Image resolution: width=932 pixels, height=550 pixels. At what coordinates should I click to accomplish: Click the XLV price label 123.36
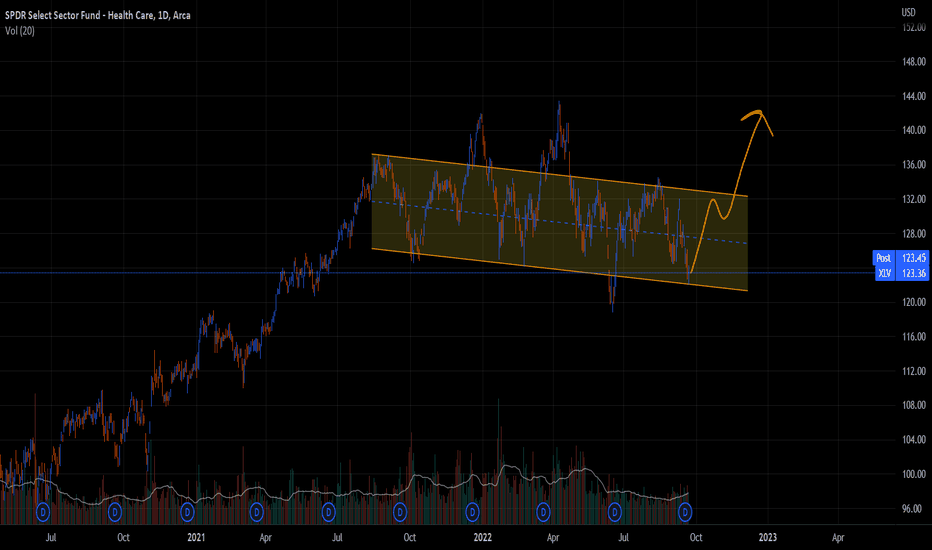901,274
